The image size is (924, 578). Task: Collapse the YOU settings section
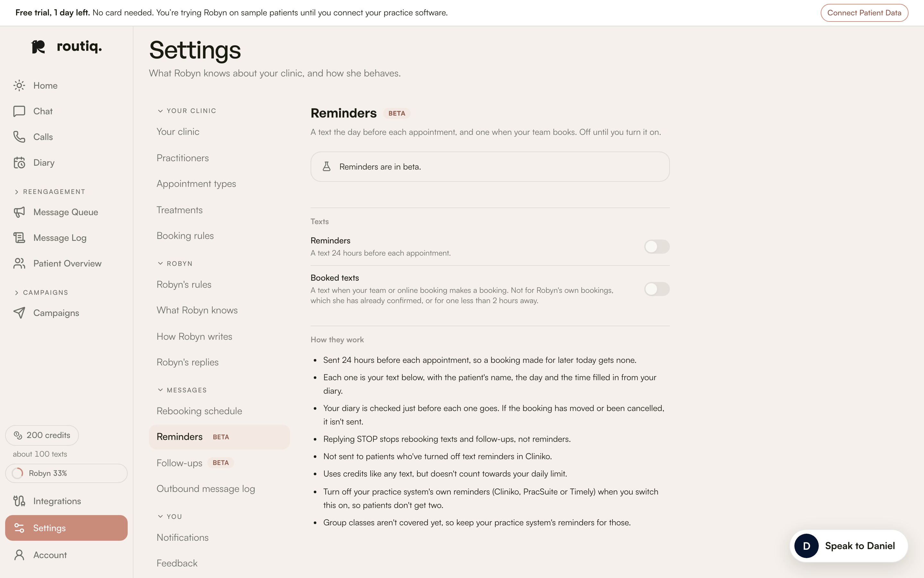[x=170, y=516]
